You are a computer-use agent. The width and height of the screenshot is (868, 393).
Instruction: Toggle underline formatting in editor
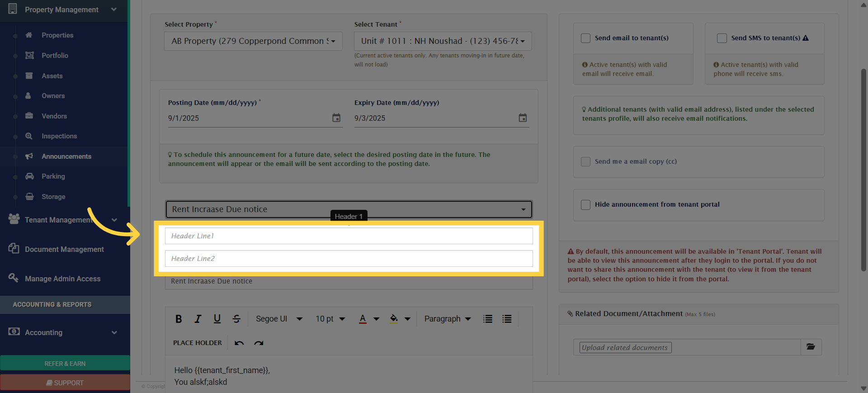217,319
